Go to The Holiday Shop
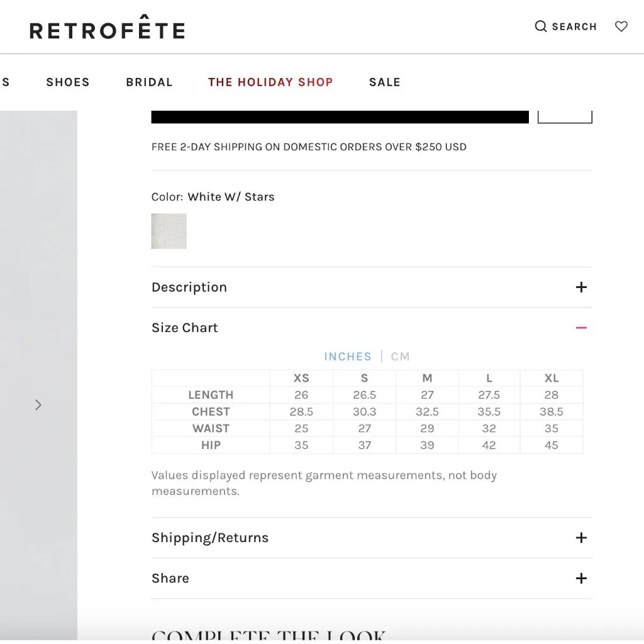The image size is (644, 644). coord(270,82)
